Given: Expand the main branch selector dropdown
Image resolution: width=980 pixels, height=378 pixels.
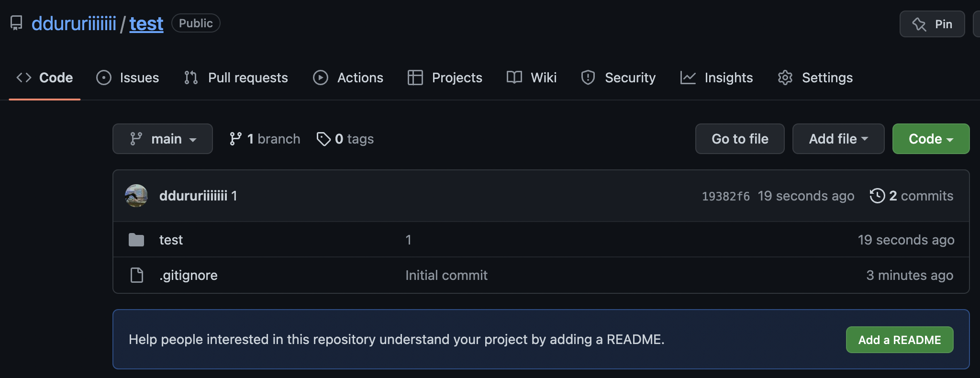Looking at the screenshot, I should pyautogui.click(x=163, y=139).
